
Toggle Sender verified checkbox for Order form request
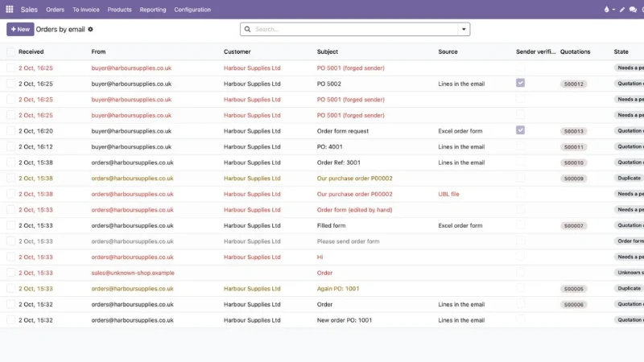click(520, 130)
